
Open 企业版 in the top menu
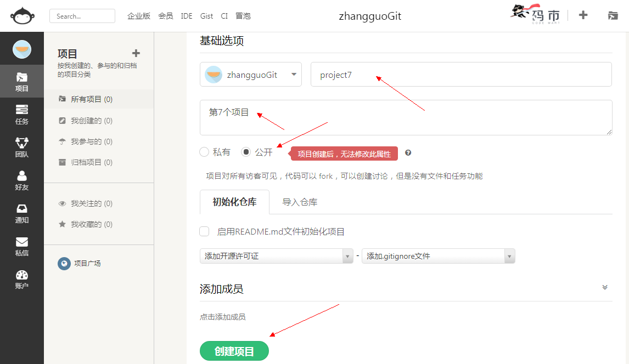139,16
